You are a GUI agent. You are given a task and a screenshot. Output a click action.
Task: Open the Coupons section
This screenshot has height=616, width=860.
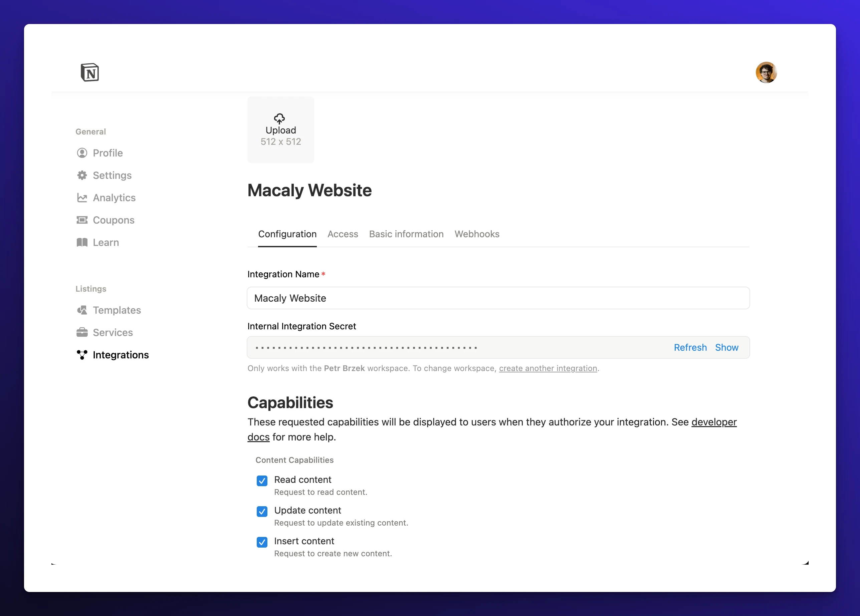click(114, 220)
